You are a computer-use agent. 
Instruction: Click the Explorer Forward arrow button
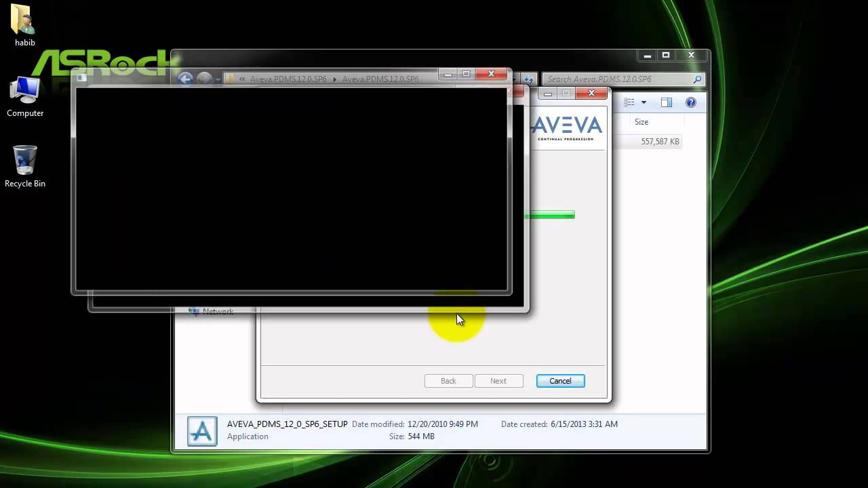204,79
